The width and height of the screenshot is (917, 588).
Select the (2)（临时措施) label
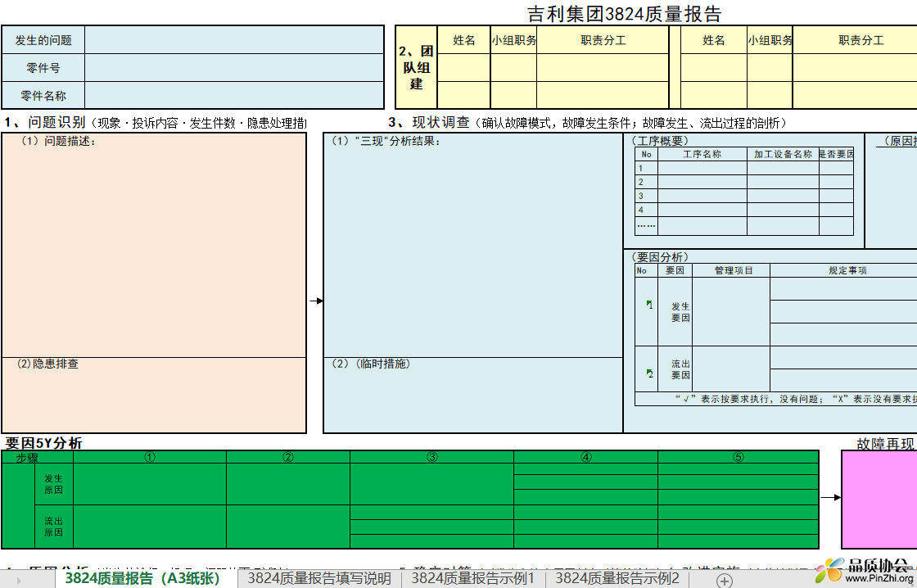pyautogui.click(x=371, y=364)
